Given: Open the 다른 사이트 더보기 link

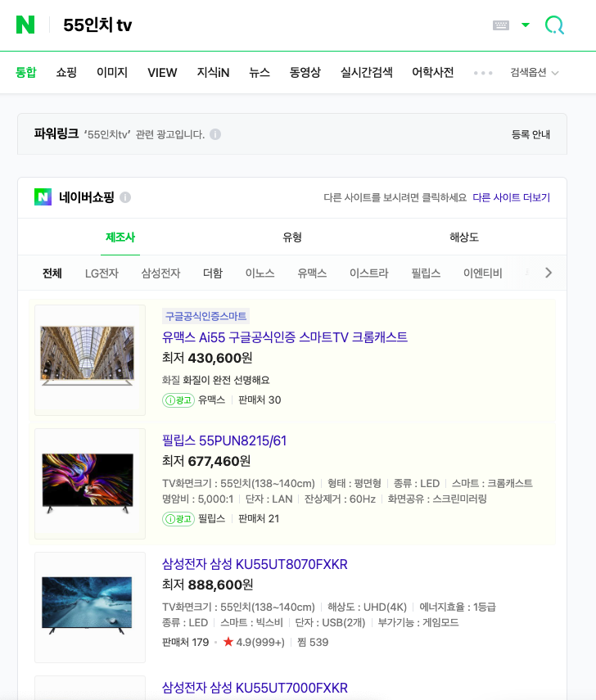Looking at the screenshot, I should coord(511,197).
